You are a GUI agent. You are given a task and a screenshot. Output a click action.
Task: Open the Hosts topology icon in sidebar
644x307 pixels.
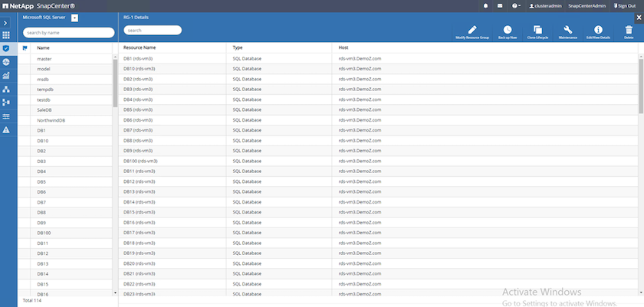6,89
